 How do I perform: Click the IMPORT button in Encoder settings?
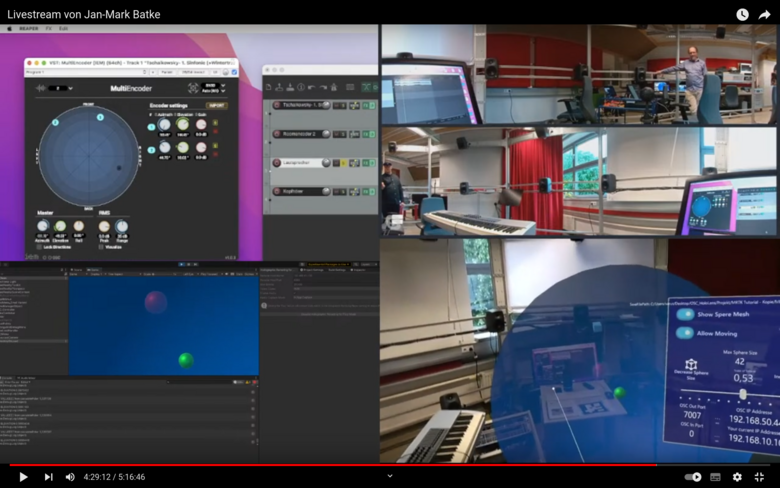tap(216, 105)
